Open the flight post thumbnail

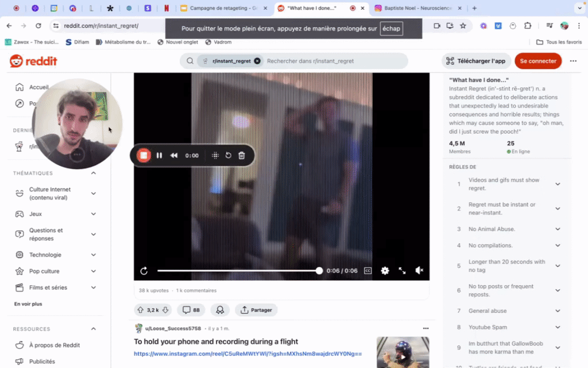coord(403,352)
